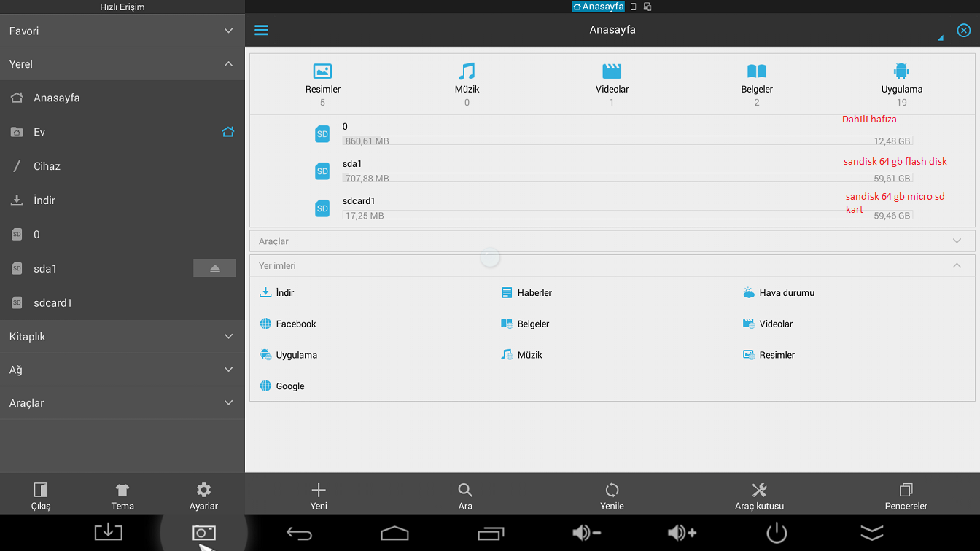This screenshot has height=551, width=980.
Task: Open sda1 storage in main panel
Action: coord(612,171)
